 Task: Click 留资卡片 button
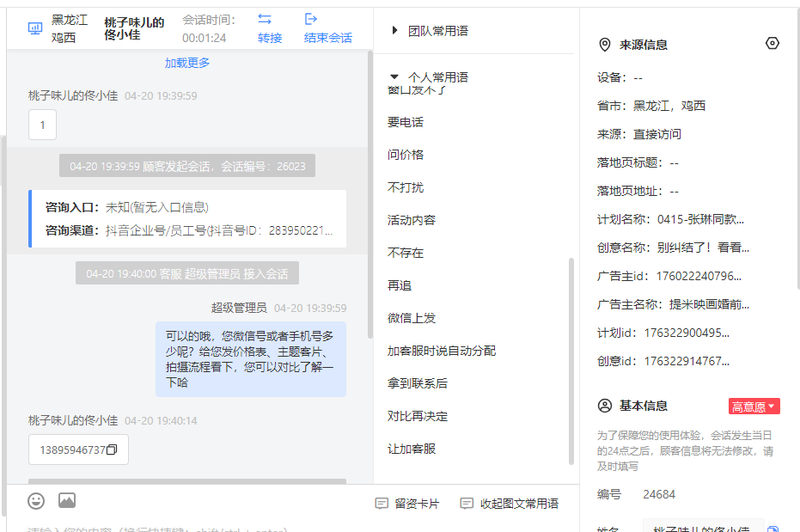407,504
